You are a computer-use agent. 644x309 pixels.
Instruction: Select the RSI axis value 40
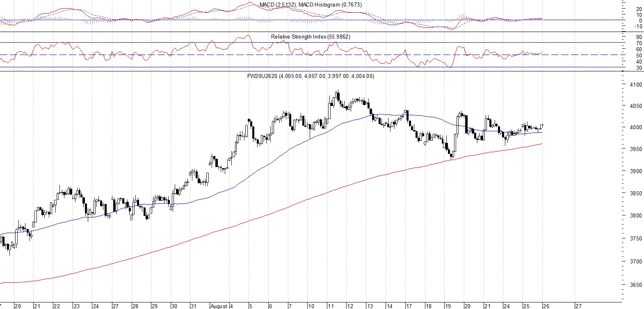[639, 62]
